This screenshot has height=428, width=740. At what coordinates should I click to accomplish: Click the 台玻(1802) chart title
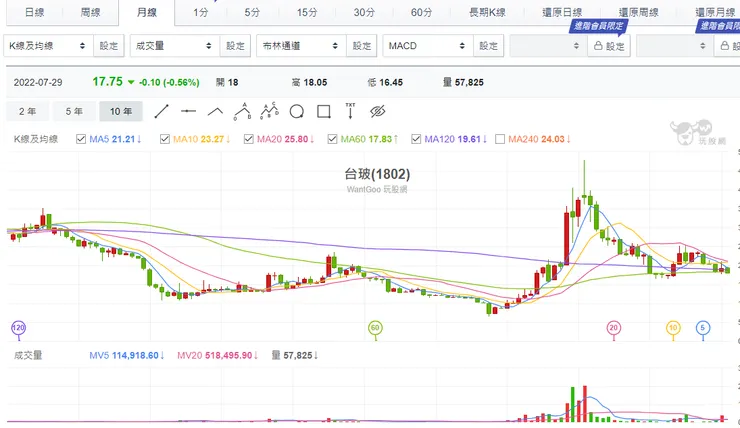[x=377, y=174]
